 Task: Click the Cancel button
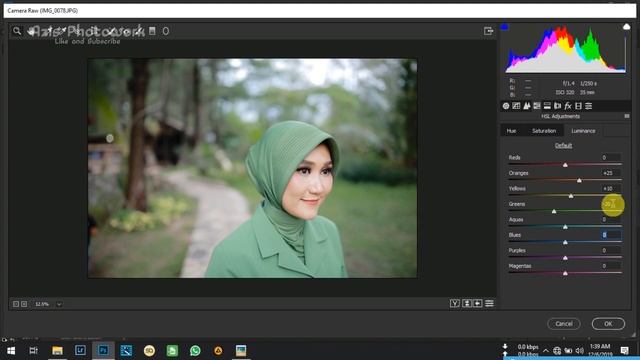564,324
